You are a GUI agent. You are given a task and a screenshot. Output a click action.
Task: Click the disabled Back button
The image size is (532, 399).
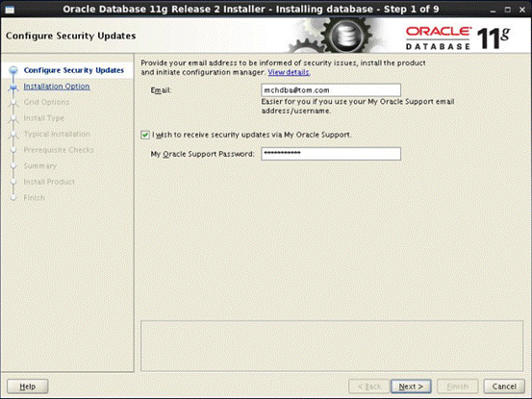point(369,387)
